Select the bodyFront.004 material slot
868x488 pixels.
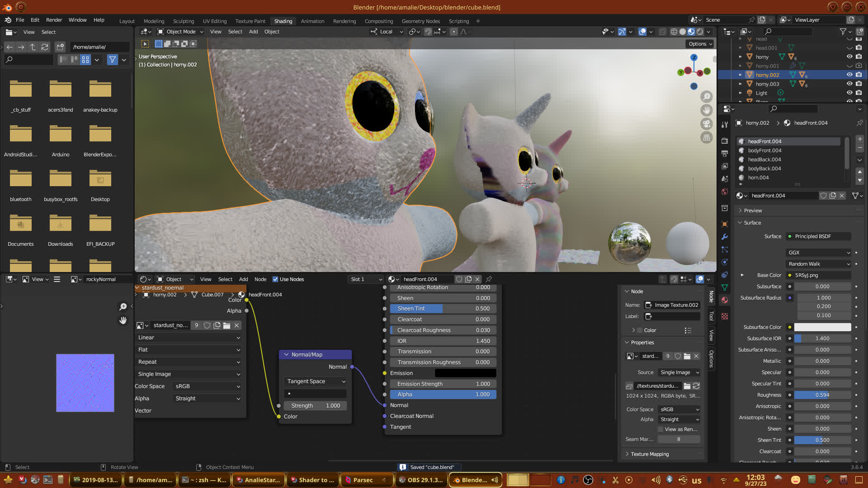[x=764, y=150]
